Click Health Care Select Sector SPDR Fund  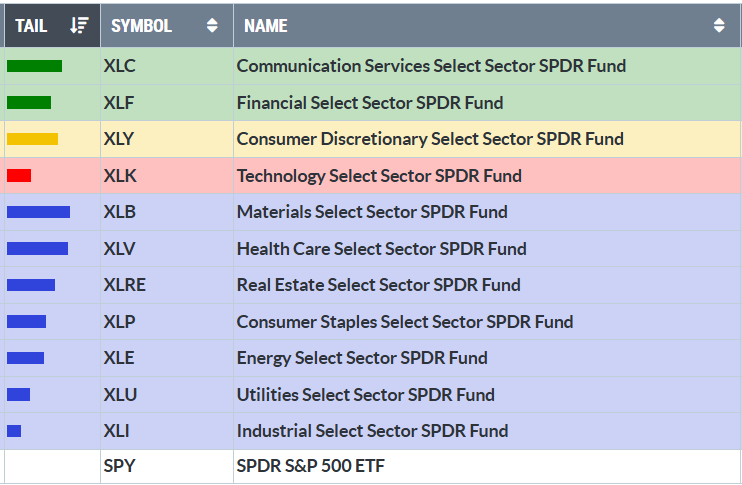click(382, 248)
